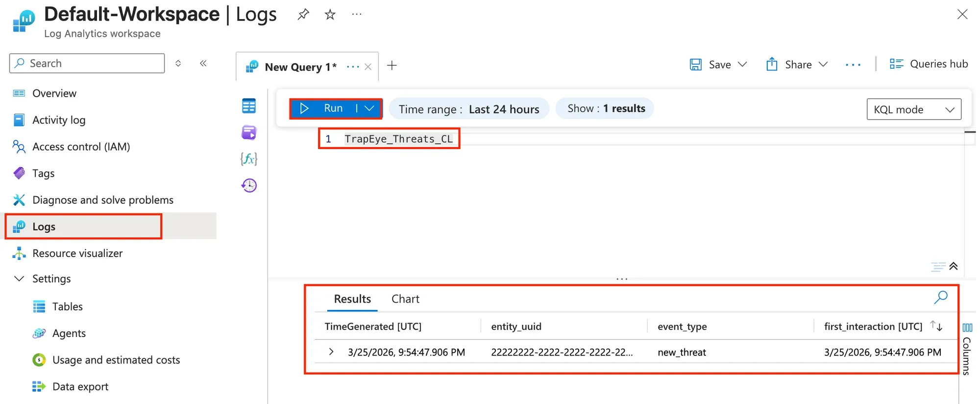Sort by event_type column header
Image resolution: width=980 pixels, height=404 pixels.
click(x=682, y=327)
